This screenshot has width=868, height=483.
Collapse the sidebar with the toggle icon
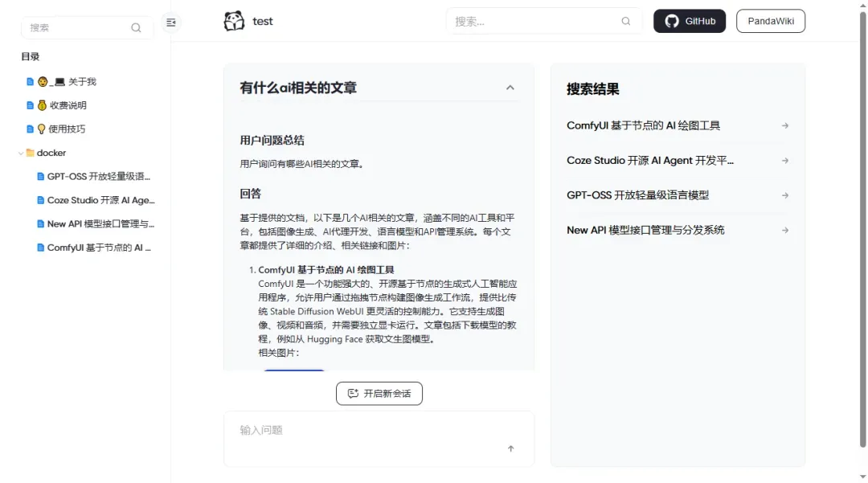171,23
